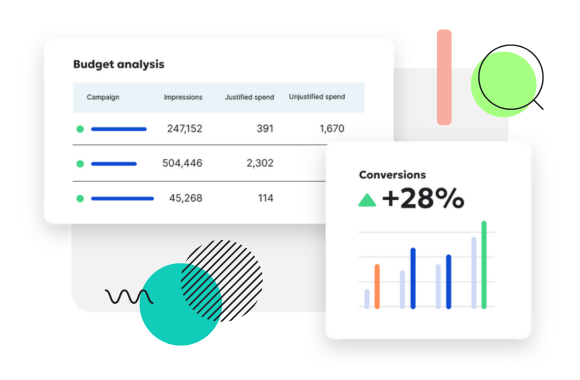Click green status dot in 45,268 row
The height and width of the screenshot is (380, 580).
(x=80, y=198)
